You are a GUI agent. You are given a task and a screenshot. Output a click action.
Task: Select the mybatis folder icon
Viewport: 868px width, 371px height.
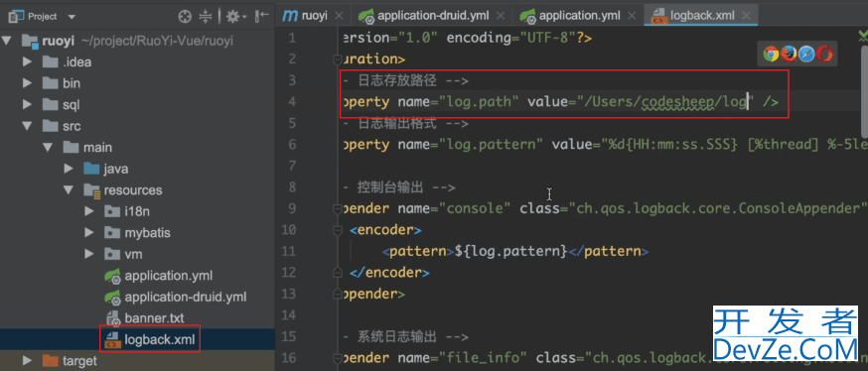tap(112, 233)
